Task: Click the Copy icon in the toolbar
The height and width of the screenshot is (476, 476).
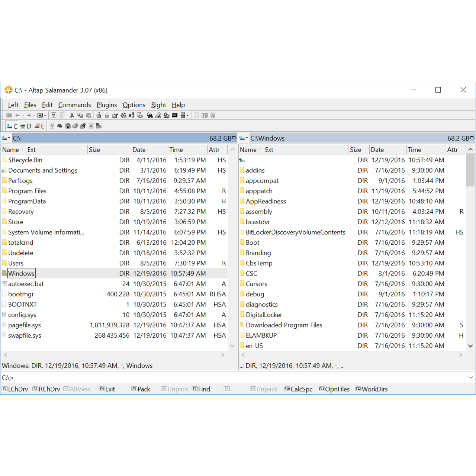Action: tap(80, 115)
